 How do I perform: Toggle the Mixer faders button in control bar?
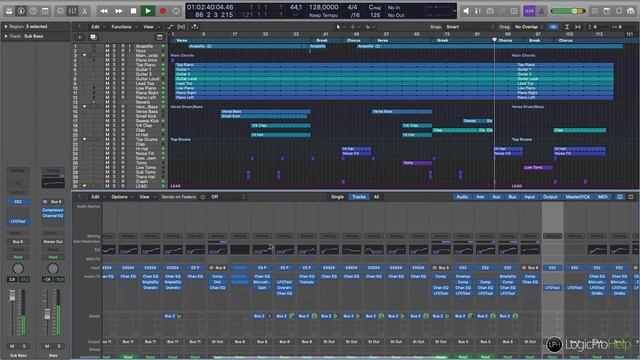point(72,11)
